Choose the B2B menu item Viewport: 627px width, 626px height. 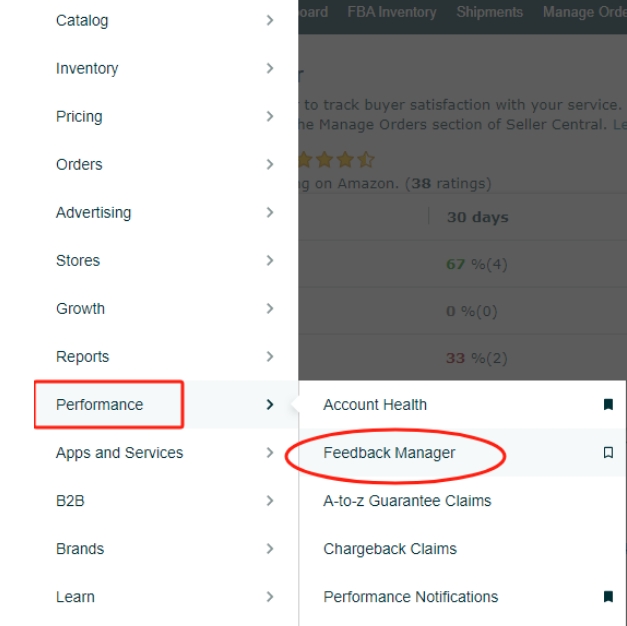pos(70,500)
